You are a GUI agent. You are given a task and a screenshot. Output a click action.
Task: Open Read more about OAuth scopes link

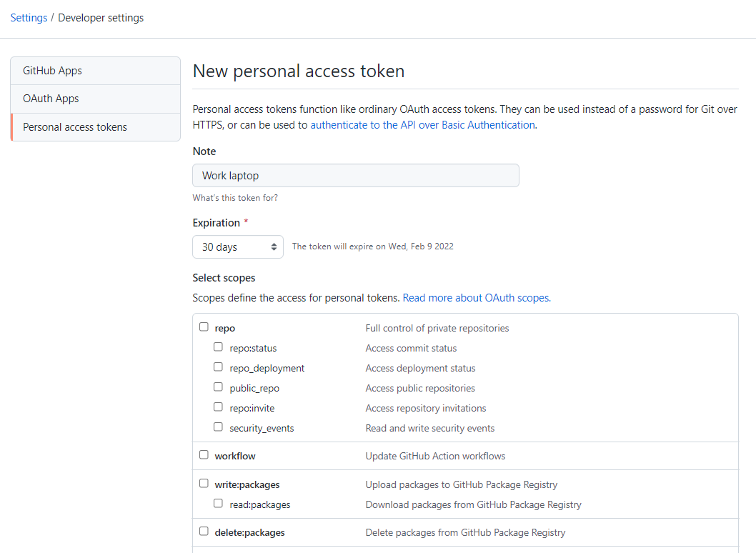[477, 298]
